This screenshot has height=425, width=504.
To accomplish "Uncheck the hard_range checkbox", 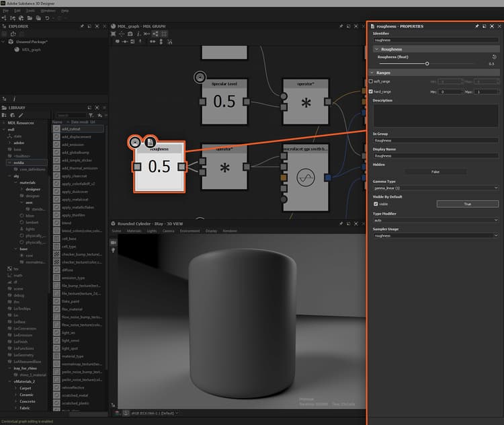I will [x=370, y=91].
